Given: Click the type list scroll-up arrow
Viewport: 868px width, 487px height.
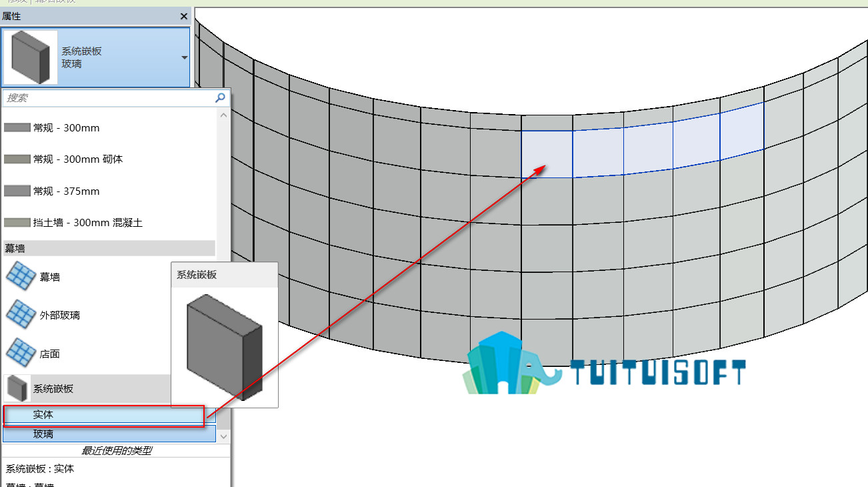Looking at the screenshot, I should click(223, 115).
